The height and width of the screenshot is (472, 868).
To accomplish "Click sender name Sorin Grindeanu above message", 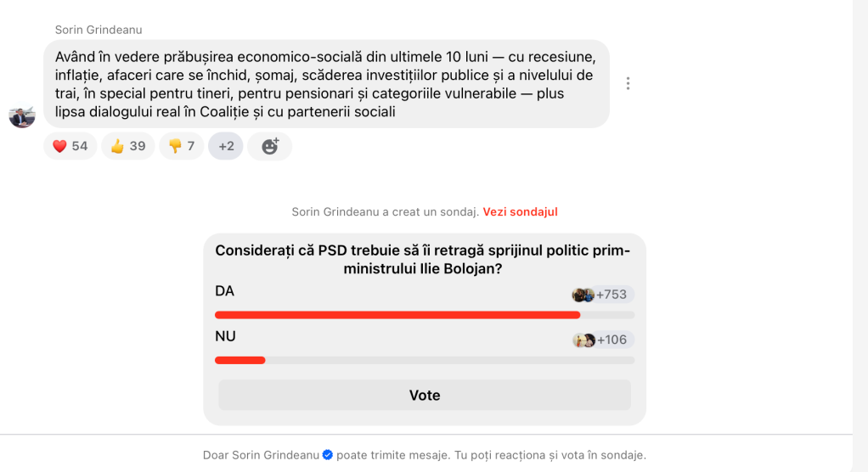I will coord(99,30).
